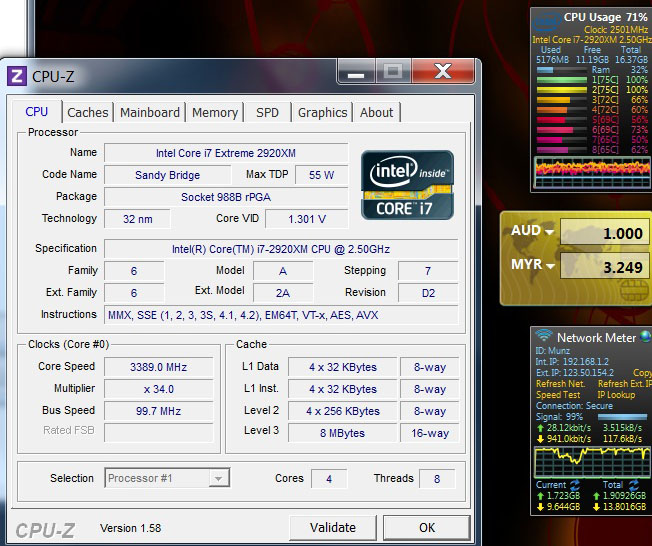Click the Core VID value 1.301 V
This screenshot has width=652, height=546.
point(307,219)
